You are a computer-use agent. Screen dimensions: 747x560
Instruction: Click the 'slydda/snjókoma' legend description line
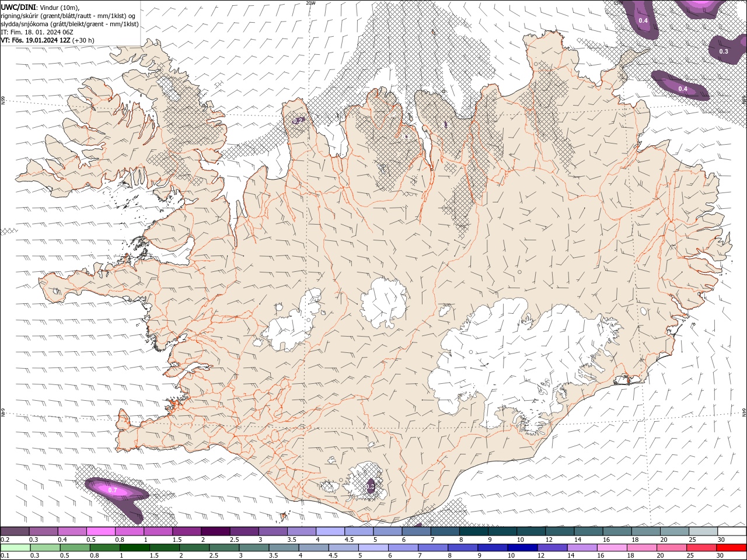69,24
